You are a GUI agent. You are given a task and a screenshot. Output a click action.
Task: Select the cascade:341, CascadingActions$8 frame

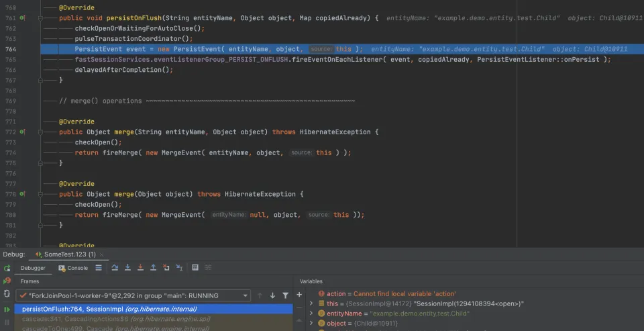(154, 319)
